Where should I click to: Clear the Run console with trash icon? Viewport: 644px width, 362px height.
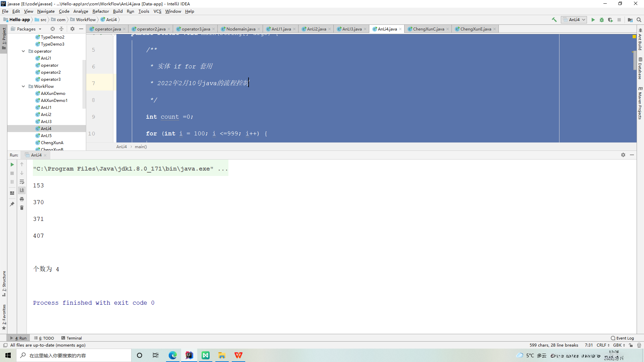click(22, 207)
